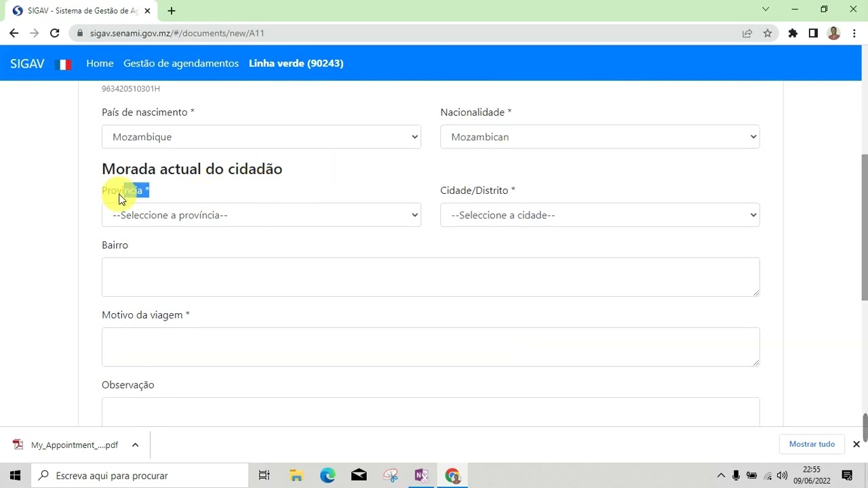Open the Chrome tab search chevron
Screen dimensions: 868x488
766,9
